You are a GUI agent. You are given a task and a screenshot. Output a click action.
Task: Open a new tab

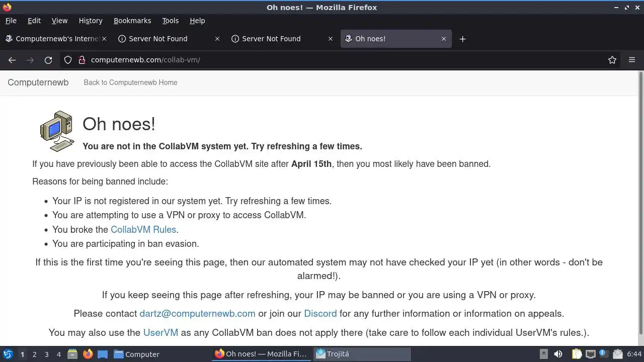[462, 39]
